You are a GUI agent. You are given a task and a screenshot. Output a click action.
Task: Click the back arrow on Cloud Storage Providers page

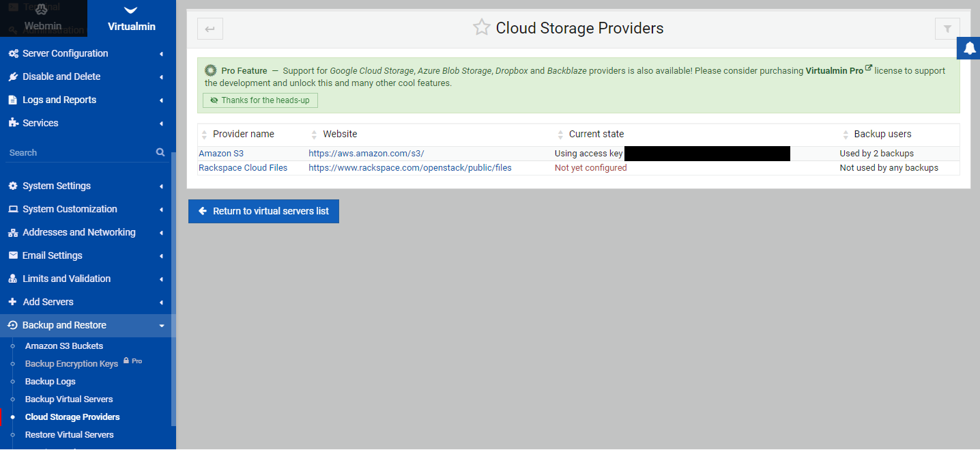click(x=210, y=28)
